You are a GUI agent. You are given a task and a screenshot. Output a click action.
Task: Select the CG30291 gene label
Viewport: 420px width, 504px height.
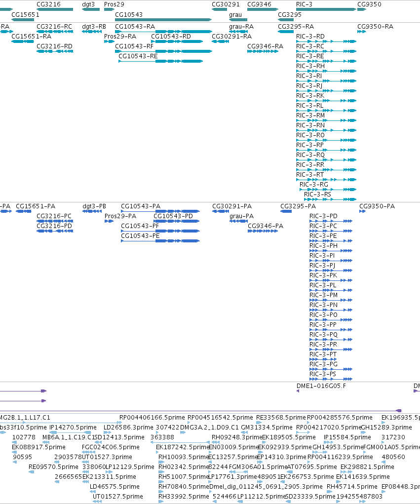pos(226,4)
